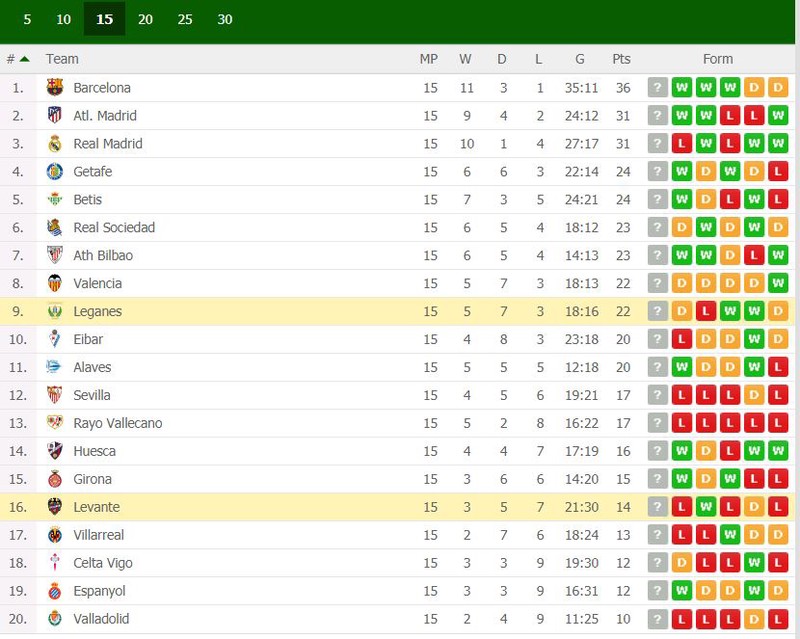The image size is (800, 639).
Task: Open the Levante team link
Action: (96, 507)
